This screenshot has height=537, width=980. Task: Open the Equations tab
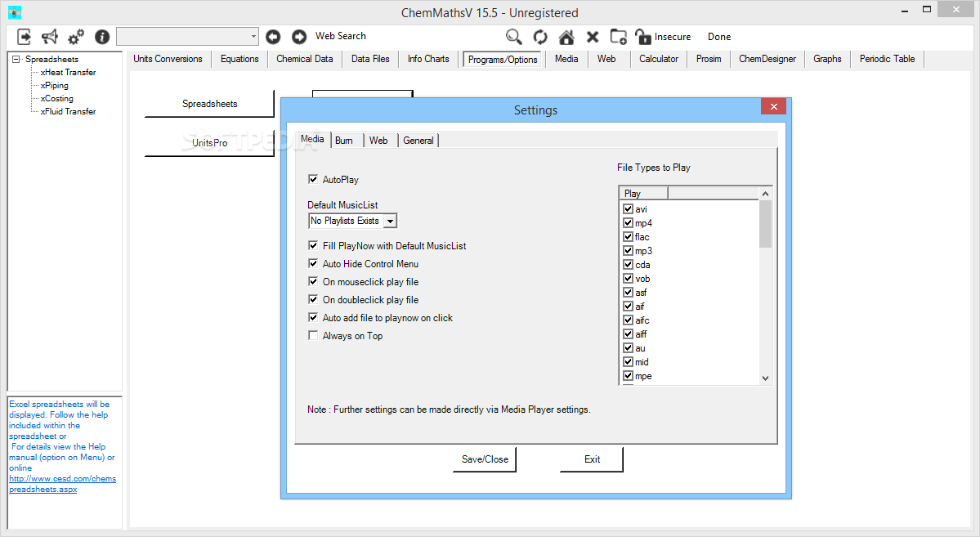pos(239,59)
